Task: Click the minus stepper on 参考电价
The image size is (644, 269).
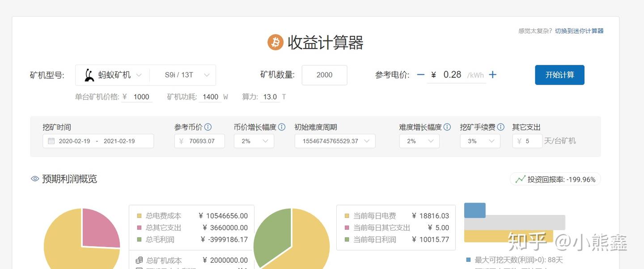Action: tap(421, 75)
